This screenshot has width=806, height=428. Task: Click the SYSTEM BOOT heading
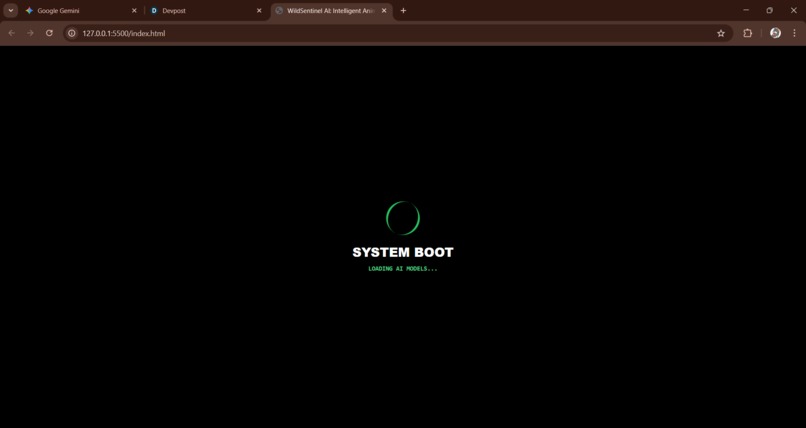point(403,252)
